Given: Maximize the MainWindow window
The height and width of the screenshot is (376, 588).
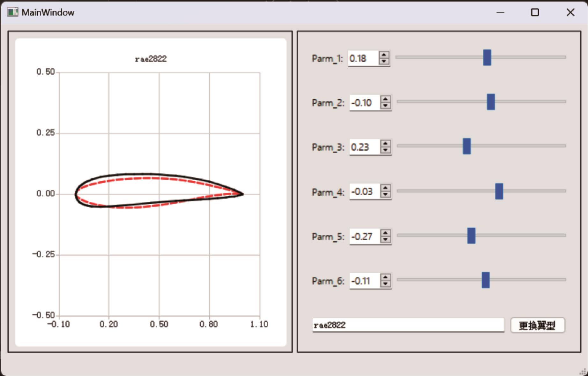Looking at the screenshot, I should click(535, 12).
